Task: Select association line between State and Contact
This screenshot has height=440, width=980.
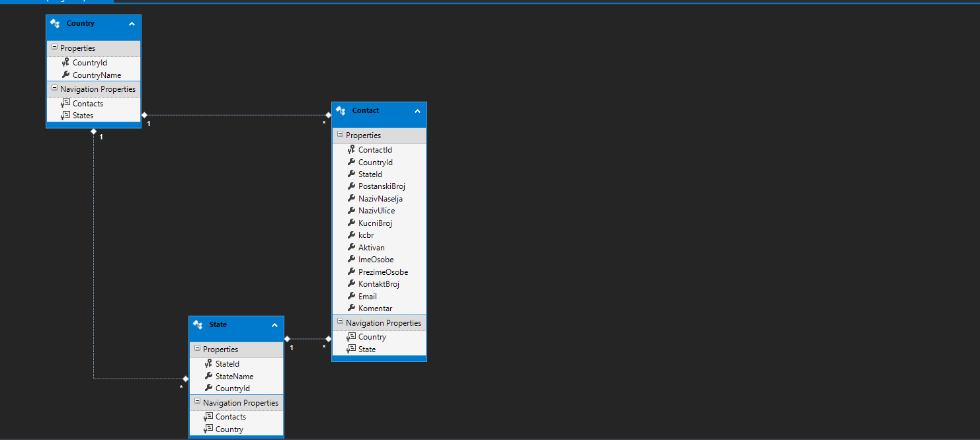Action: (307, 339)
